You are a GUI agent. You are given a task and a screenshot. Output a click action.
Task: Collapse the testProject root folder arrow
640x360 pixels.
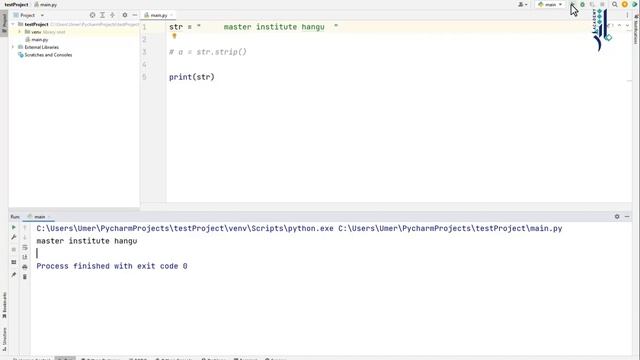[x=13, y=24]
